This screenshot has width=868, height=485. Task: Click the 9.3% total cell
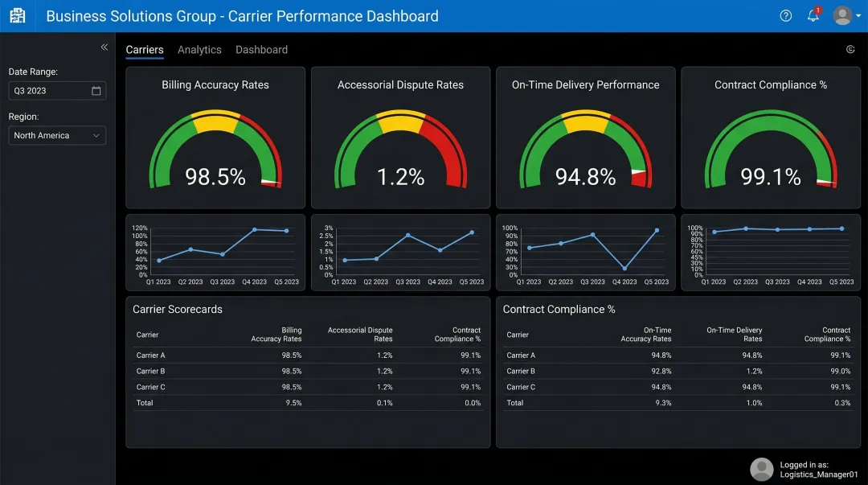pyautogui.click(x=663, y=403)
